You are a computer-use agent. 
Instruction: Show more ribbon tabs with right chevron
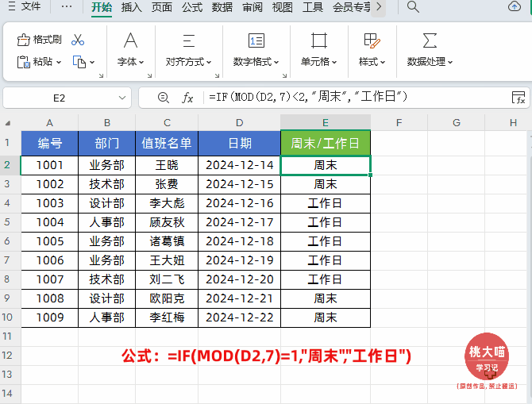click(x=379, y=7)
